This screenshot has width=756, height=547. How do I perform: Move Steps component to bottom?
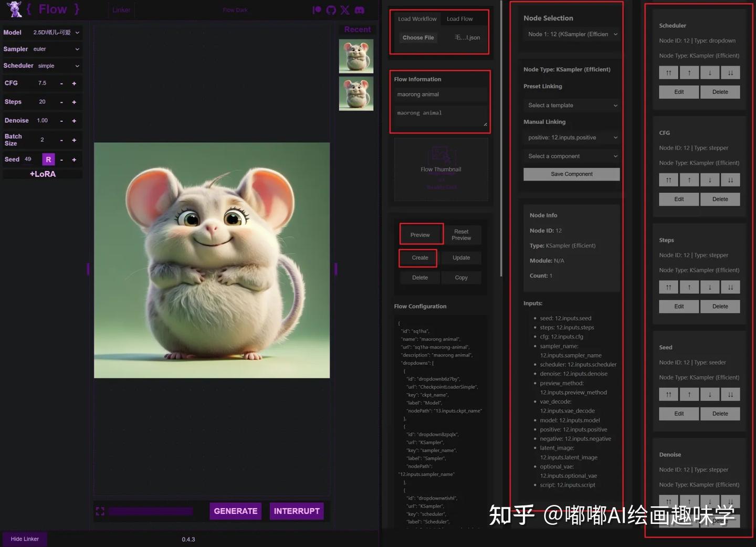point(730,288)
